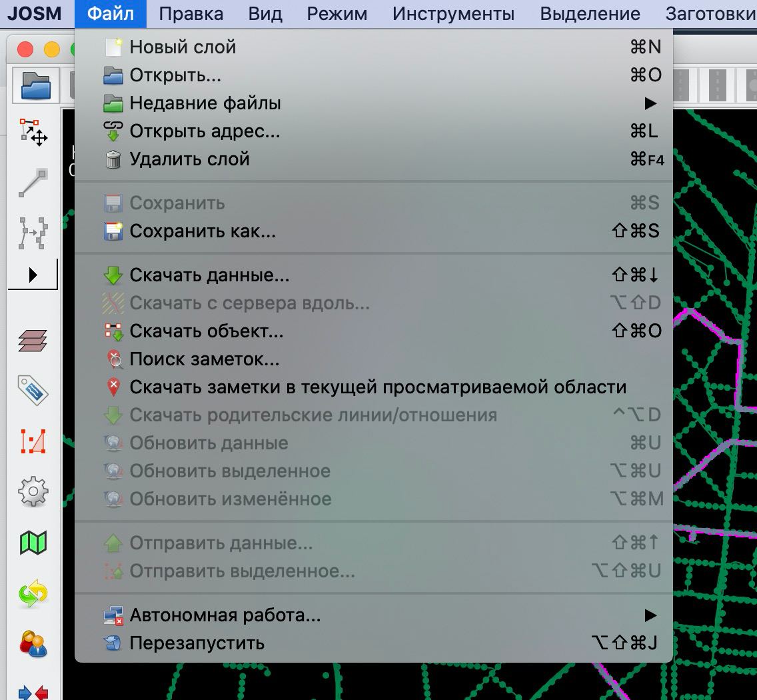Click the trash can icon beside Удалить слой
757x700 pixels.
pos(113,159)
